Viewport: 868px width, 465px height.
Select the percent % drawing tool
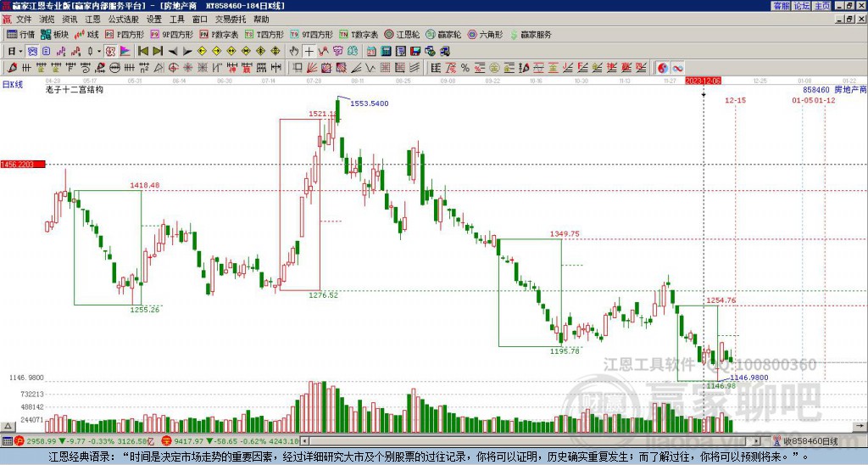tap(465, 68)
